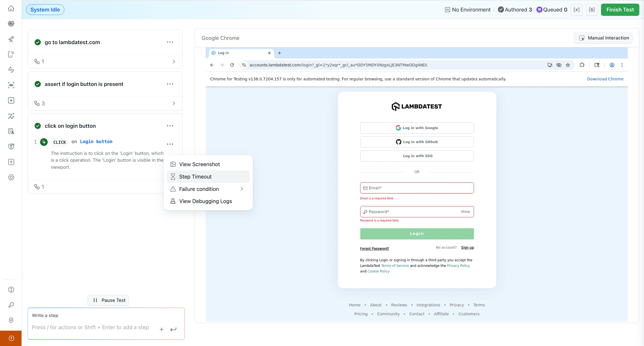Open the rocket icon in sidebar

click(x=11, y=39)
